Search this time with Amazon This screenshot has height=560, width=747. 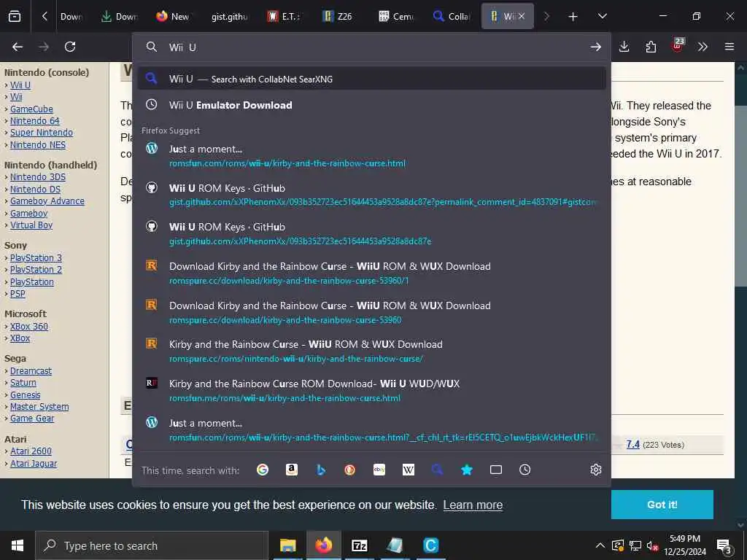pos(292,470)
